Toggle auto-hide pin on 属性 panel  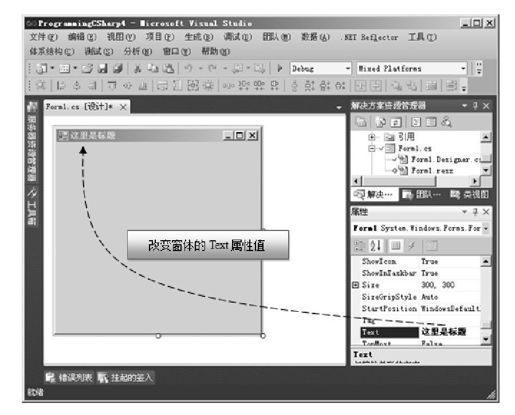(475, 212)
